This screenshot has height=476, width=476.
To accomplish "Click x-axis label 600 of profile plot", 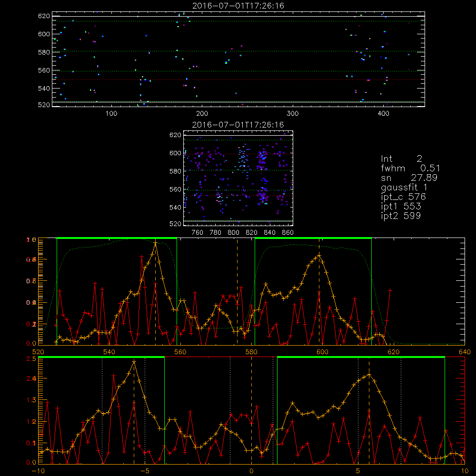I will coord(322,352).
